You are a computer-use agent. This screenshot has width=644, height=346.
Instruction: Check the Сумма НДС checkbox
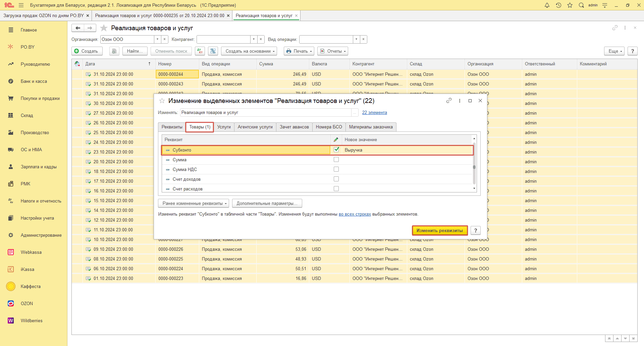[x=336, y=169]
